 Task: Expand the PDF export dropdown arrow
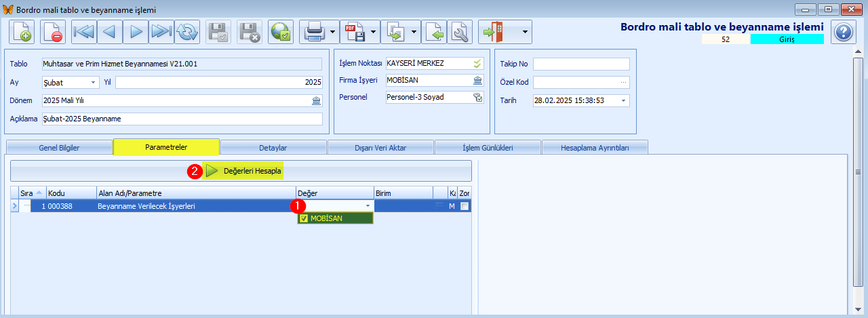click(374, 32)
